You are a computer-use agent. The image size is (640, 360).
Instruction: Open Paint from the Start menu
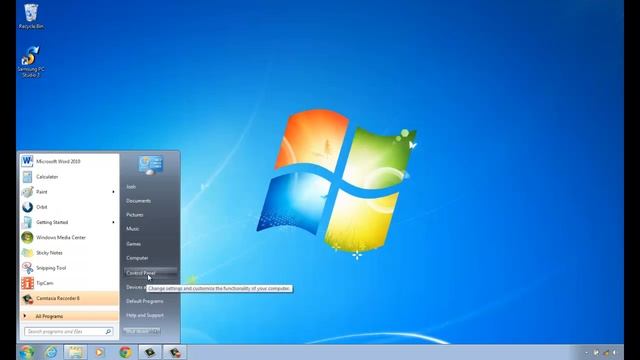[69, 192]
